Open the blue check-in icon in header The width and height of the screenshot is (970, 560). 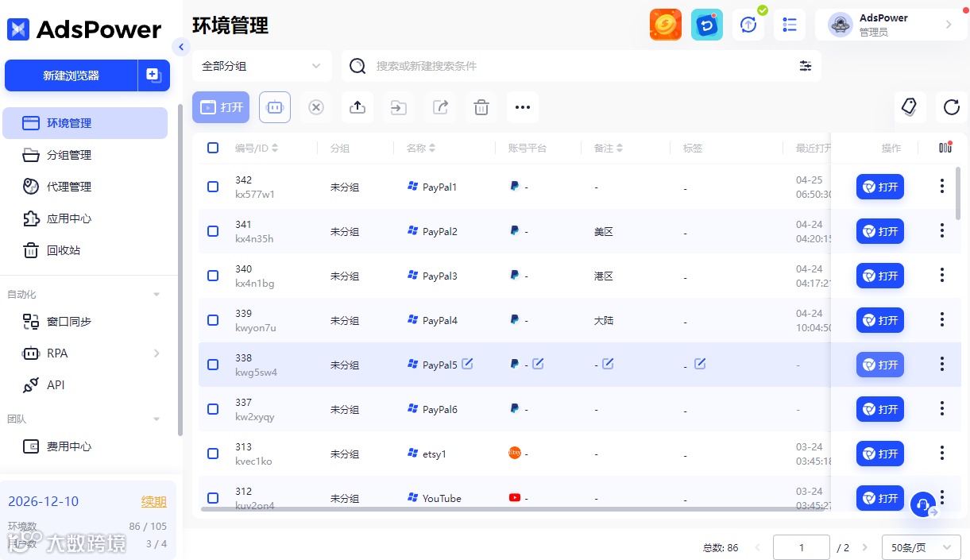(706, 25)
